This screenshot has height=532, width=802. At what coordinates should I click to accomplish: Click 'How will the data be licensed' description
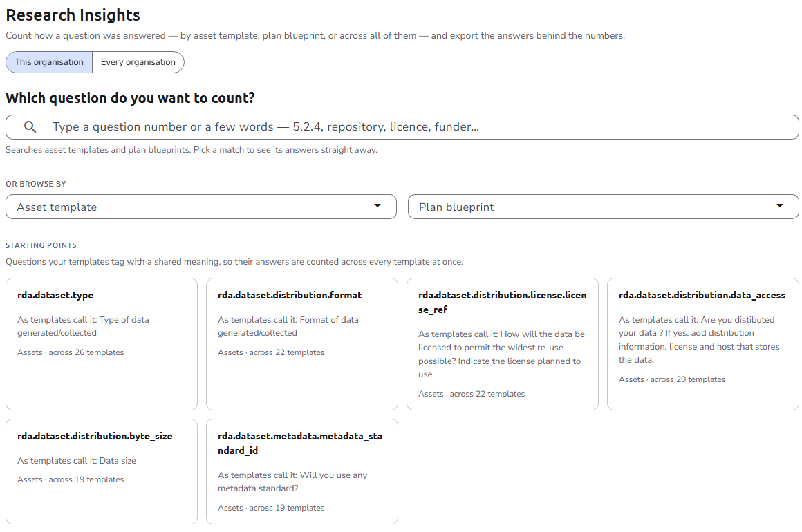501,354
